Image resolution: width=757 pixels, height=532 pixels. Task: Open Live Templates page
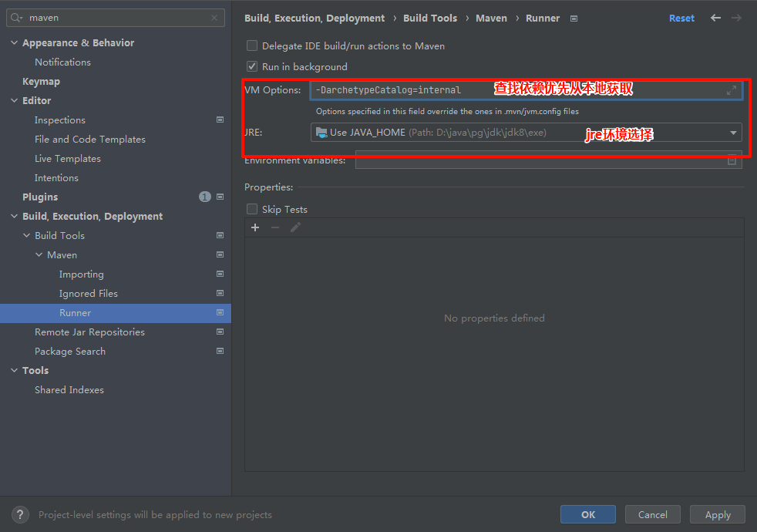pyautogui.click(x=68, y=159)
